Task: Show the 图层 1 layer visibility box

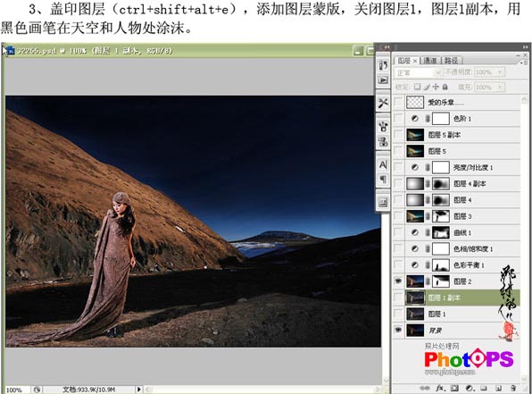Action: point(398,314)
